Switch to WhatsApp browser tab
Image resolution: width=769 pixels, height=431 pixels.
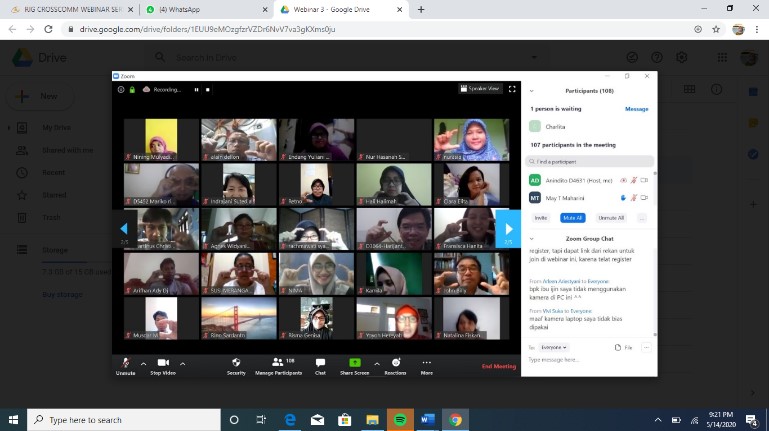[206, 9]
